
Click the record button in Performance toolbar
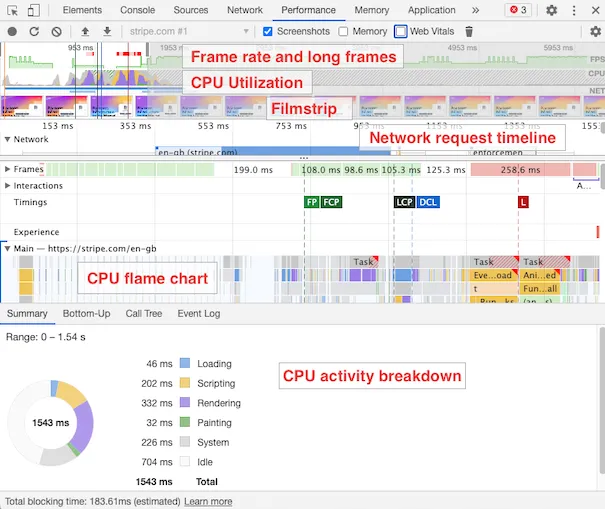coord(12,31)
